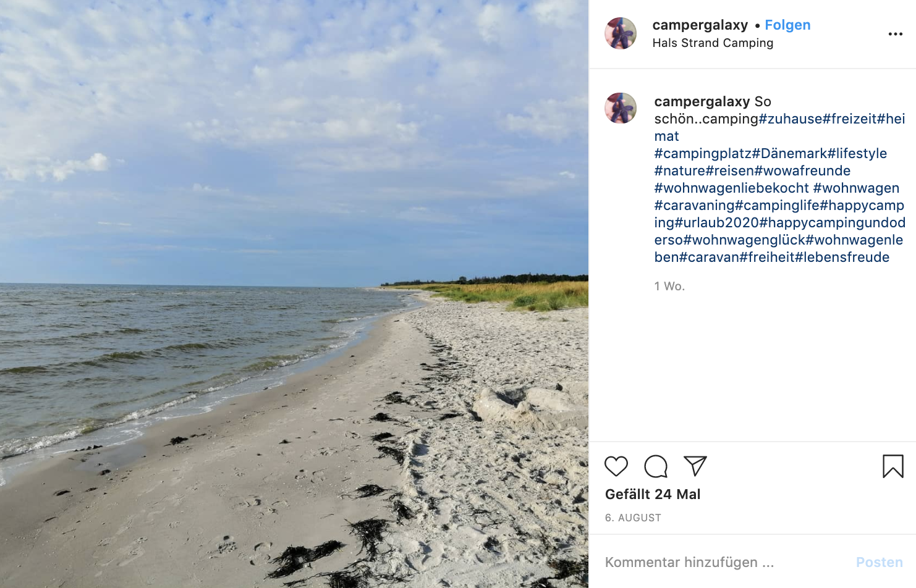Follow campergalaxy via Folgen
This screenshot has height=588, width=916.
tap(787, 25)
